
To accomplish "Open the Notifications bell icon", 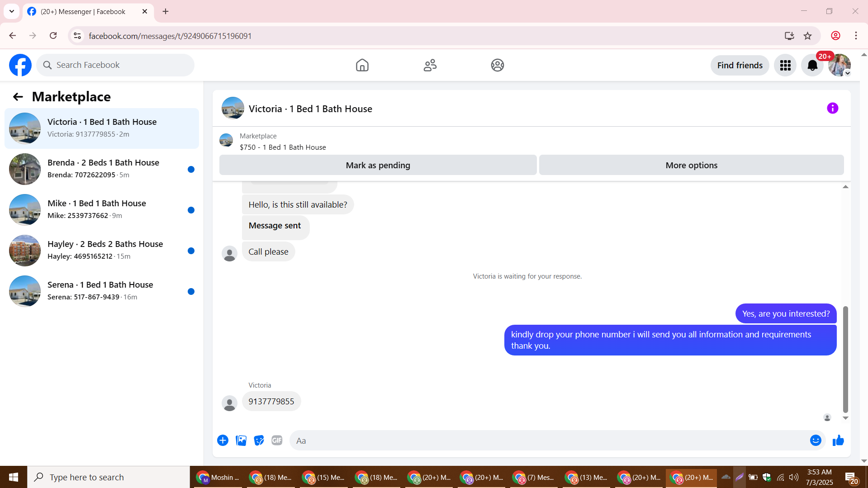I will (x=812, y=65).
